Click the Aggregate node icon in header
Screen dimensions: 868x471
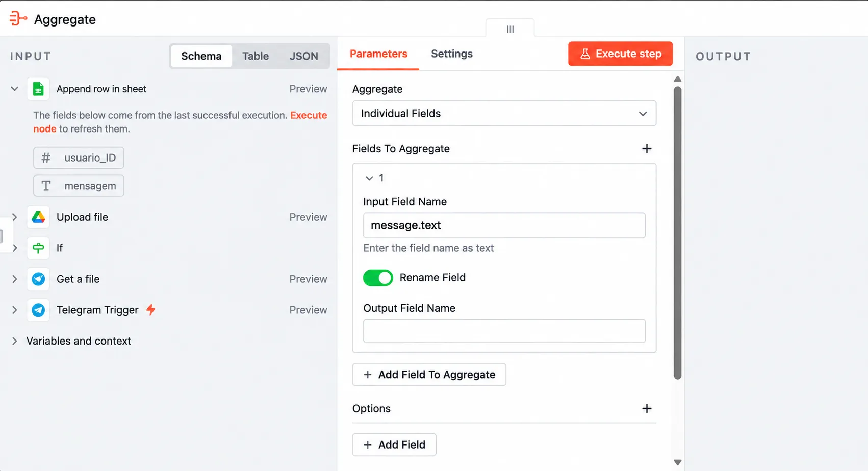pos(18,18)
